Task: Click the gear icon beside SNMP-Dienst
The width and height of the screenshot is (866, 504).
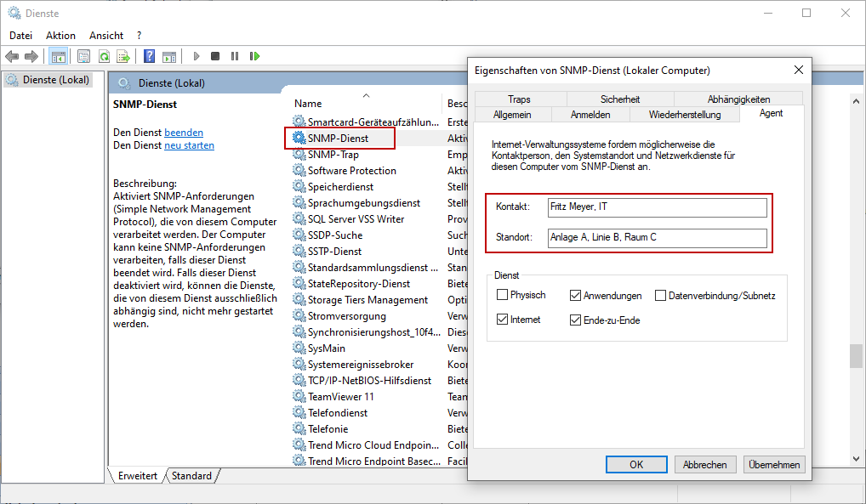Action: [299, 138]
